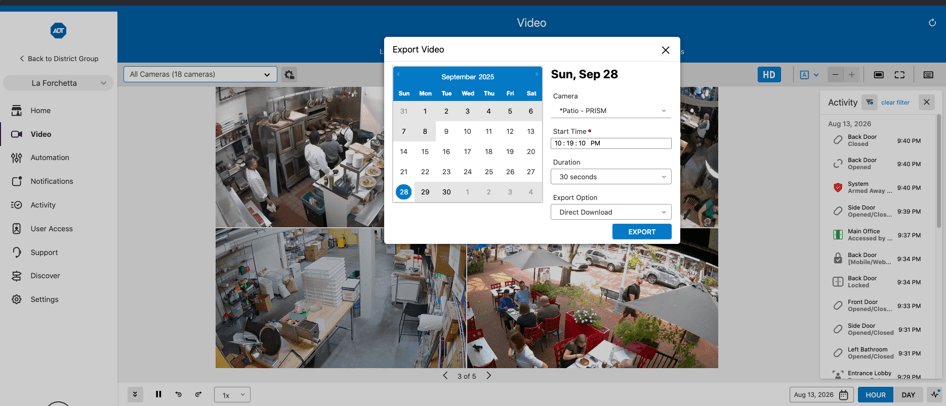Open Back Door Closed 9:40 PM event

(x=878, y=140)
